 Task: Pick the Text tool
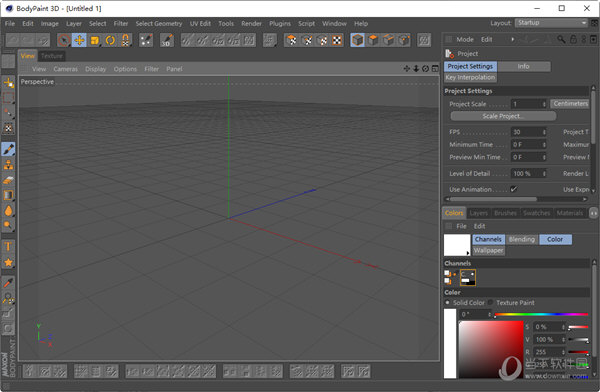[x=8, y=247]
